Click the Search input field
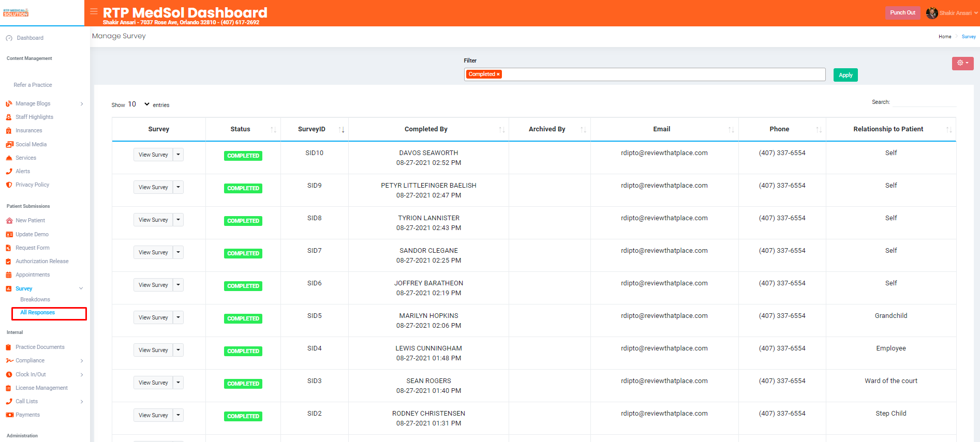Viewport: 980px width, 442px height. 924,102
